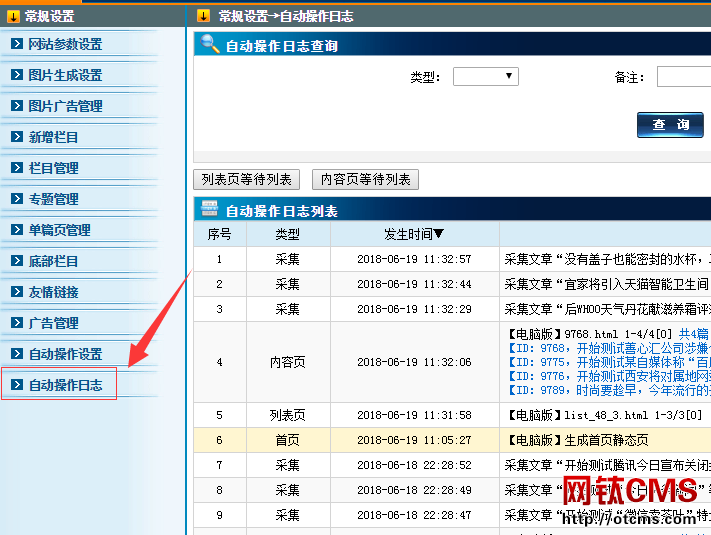Open 自动操作设置 menu item
Viewport: 711px width, 535px height.
coord(65,354)
